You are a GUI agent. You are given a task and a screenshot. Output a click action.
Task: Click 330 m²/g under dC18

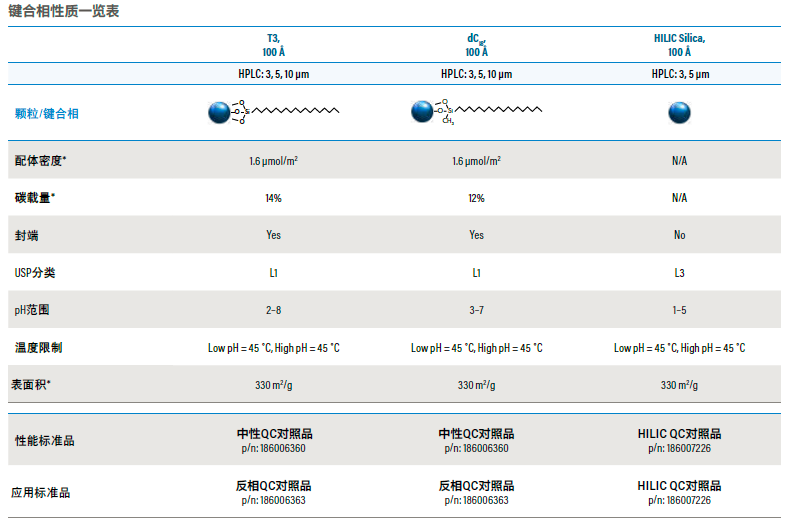[477, 385]
